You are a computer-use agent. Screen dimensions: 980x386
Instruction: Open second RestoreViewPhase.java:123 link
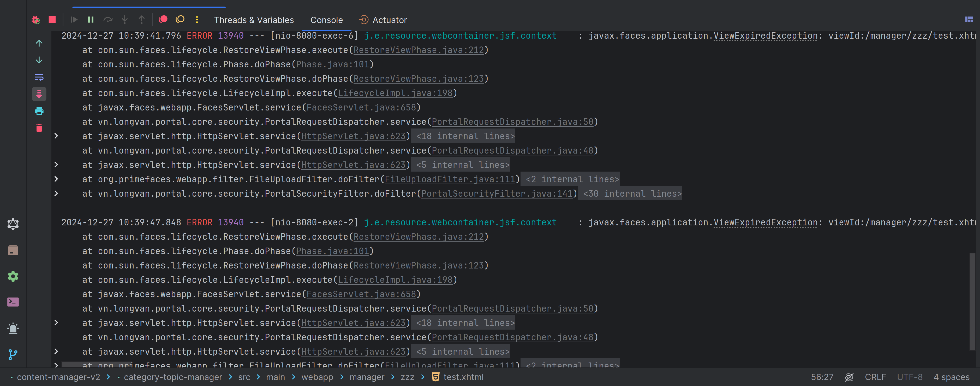419,266
